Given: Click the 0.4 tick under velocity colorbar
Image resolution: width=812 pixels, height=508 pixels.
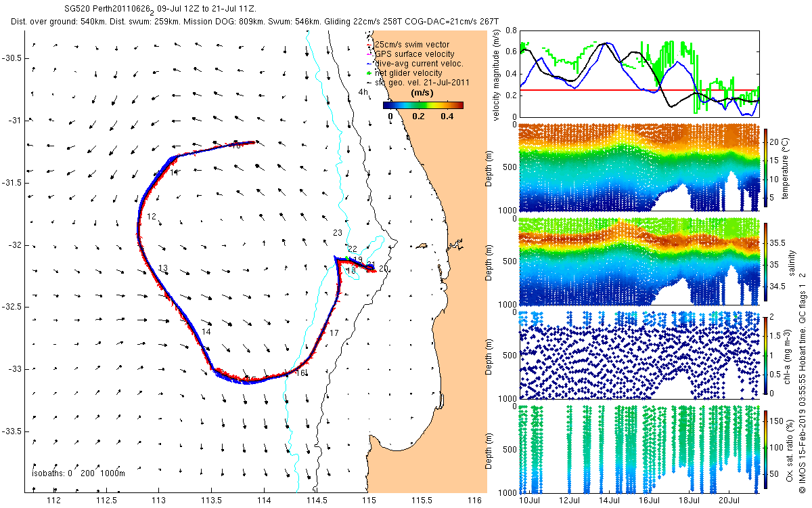Looking at the screenshot, I should pos(447,116).
